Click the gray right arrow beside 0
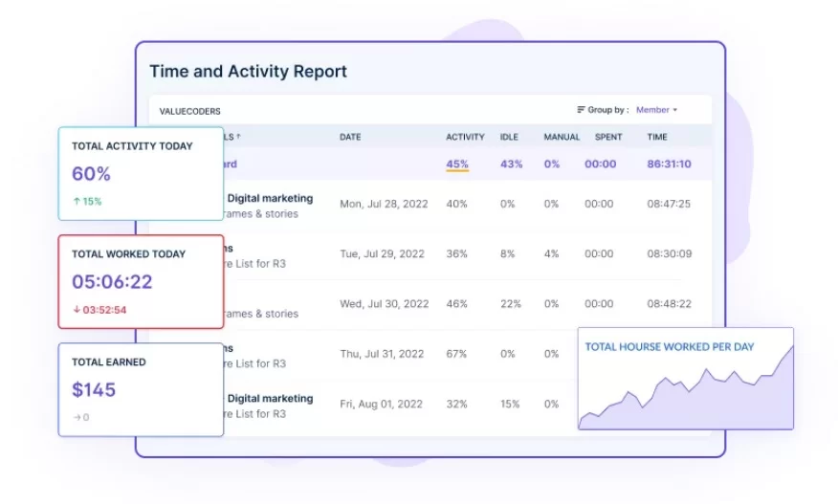The image size is (838, 504). pyautogui.click(x=77, y=417)
